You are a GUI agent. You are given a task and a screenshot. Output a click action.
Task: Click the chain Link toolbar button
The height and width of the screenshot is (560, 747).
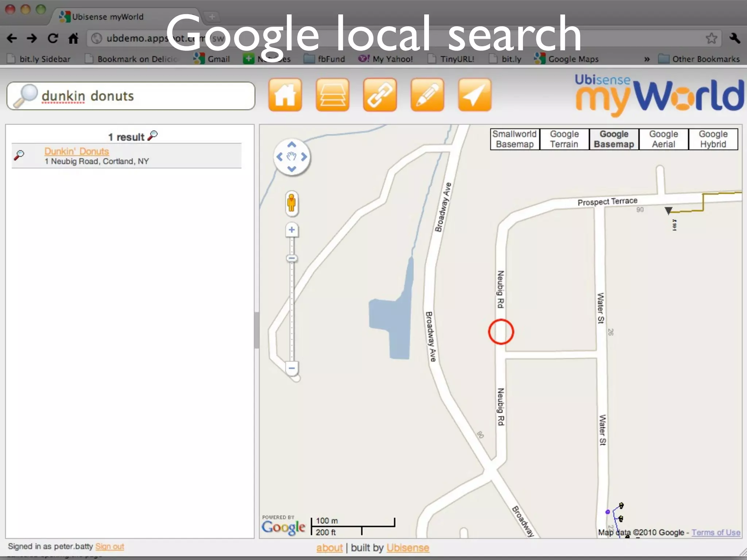tap(380, 95)
